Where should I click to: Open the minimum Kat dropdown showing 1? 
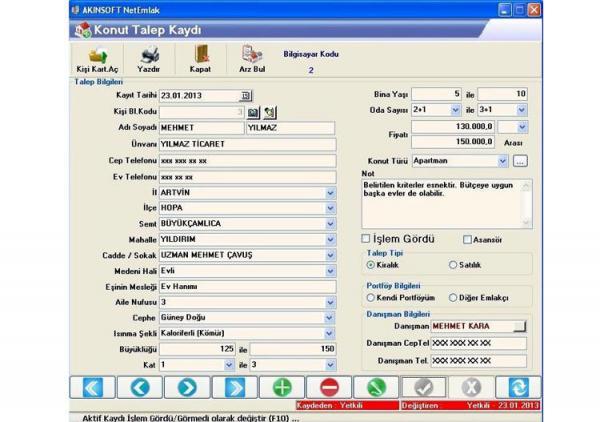pyautogui.click(x=229, y=365)
